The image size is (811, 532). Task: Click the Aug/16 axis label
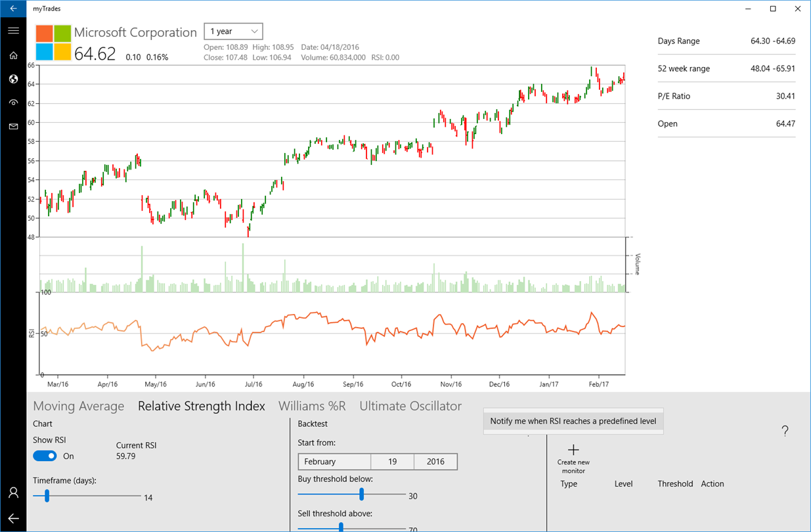303,384
